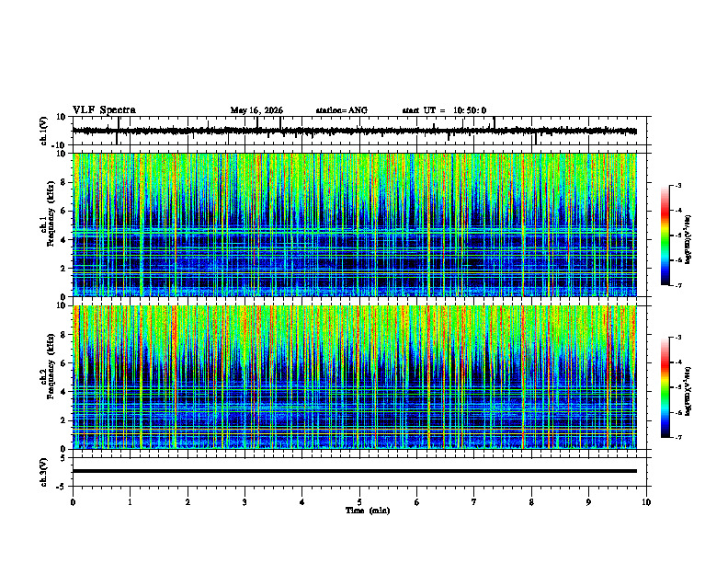Click the VLF Spectra title text

(x=104, y=110)
